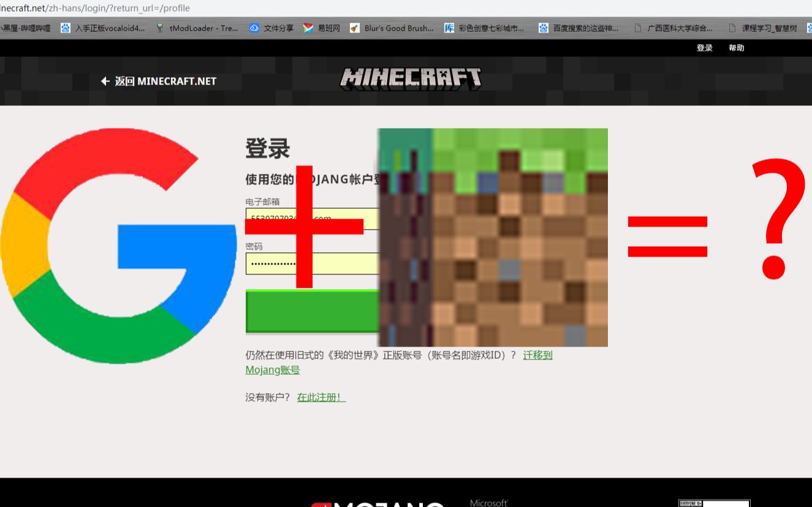
Task: Click 登录 in the top black bar
Action: 705,48
